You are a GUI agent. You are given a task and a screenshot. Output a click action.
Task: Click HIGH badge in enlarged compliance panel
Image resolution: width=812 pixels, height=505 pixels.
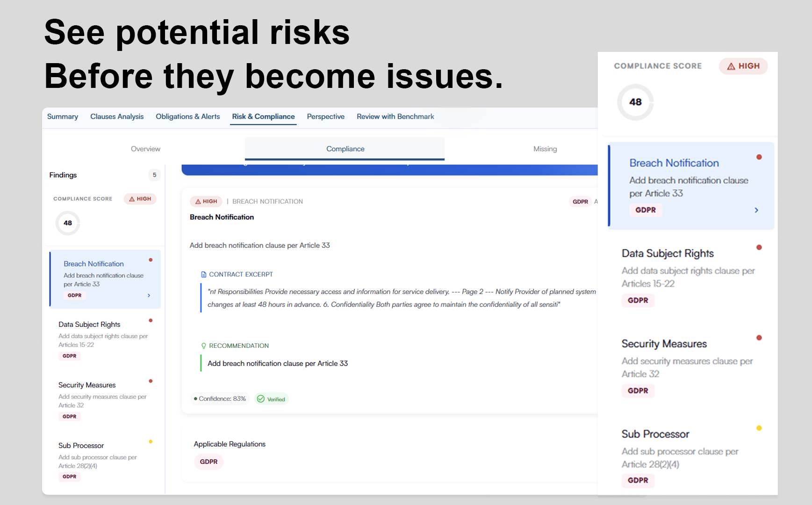tap(743, 66)
